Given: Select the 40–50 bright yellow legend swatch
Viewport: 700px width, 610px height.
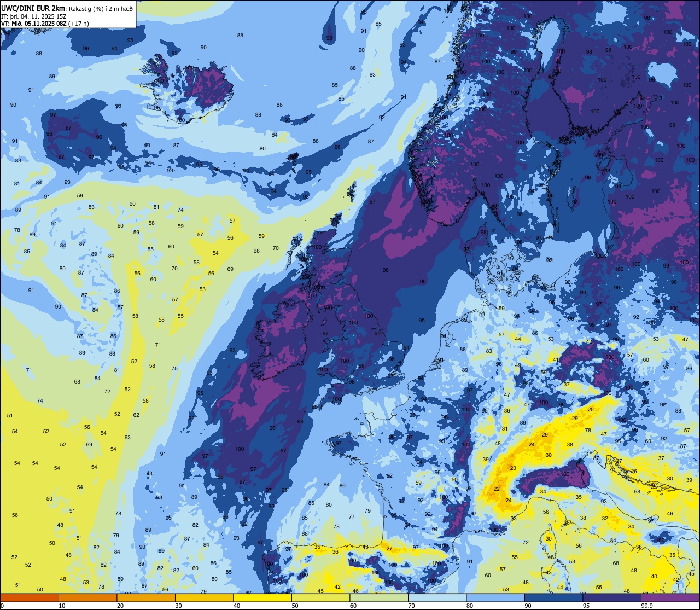Looking at the screenshot, I should coord(262,597).
